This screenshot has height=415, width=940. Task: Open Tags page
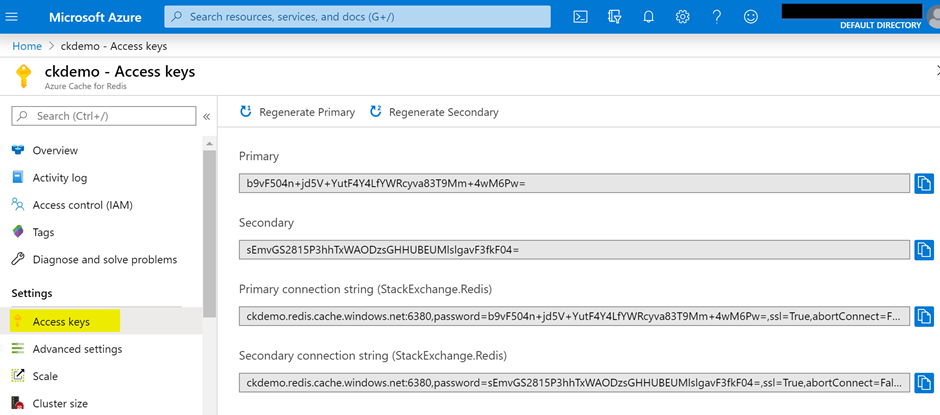tap(43, 232)
